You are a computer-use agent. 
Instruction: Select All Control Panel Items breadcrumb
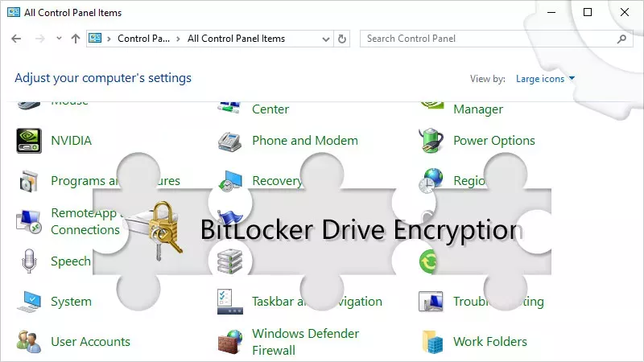236,39
